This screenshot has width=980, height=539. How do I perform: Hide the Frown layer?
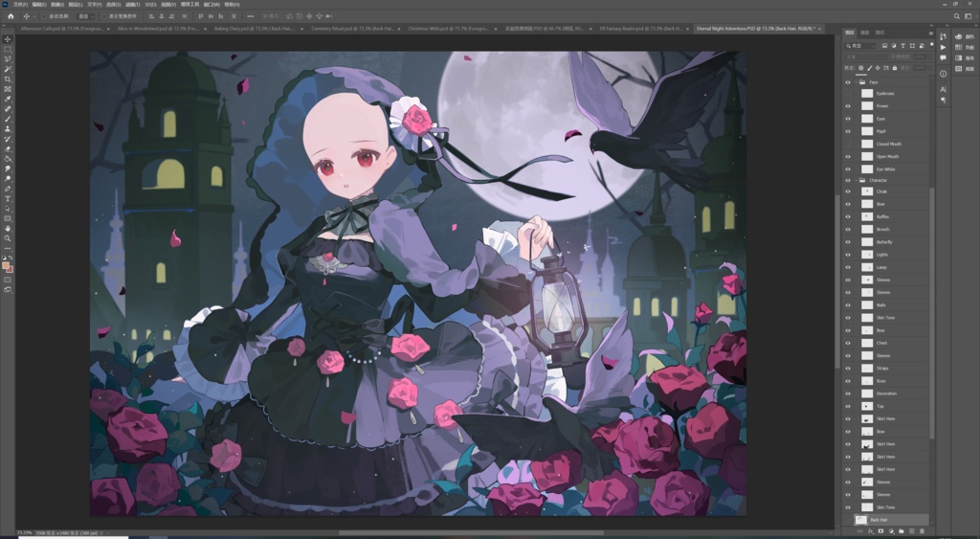(x=848, y=106)
